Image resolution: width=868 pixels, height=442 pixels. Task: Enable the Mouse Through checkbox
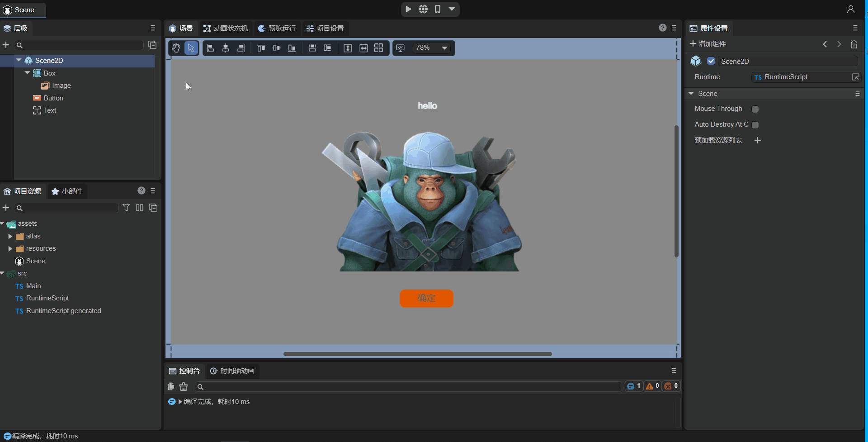(755, 109)
